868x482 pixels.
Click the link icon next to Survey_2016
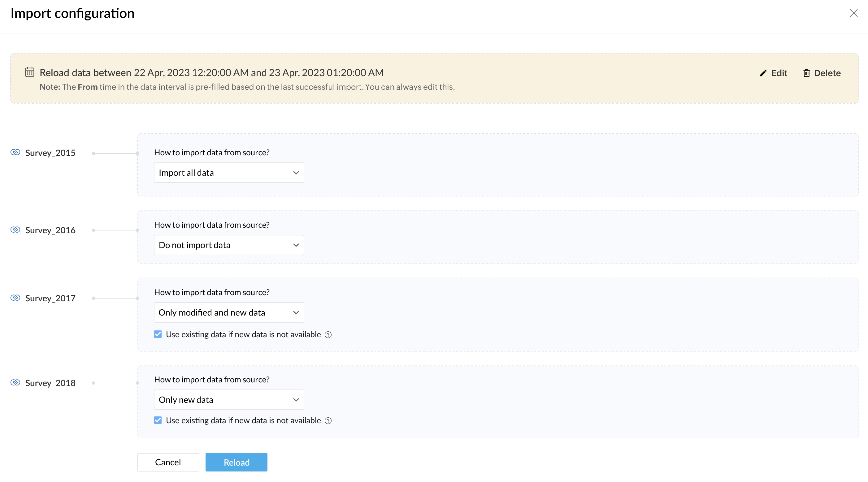(15, 230)
